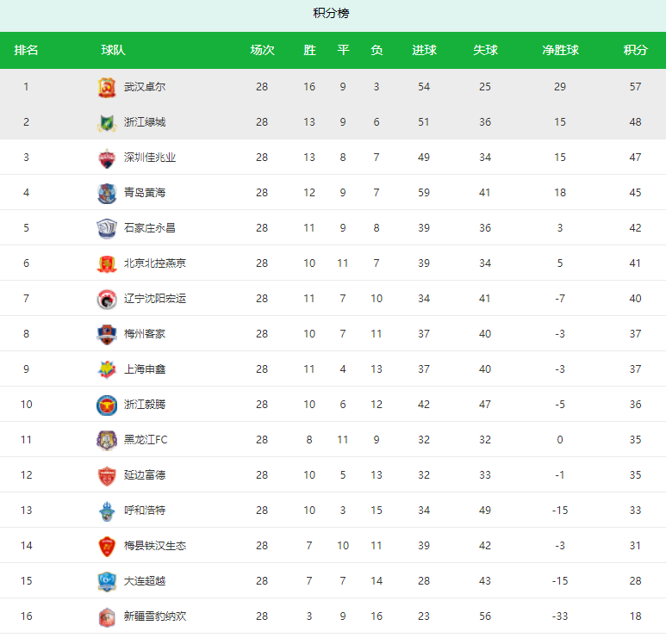Click the 积分 column header

point(635,50)
